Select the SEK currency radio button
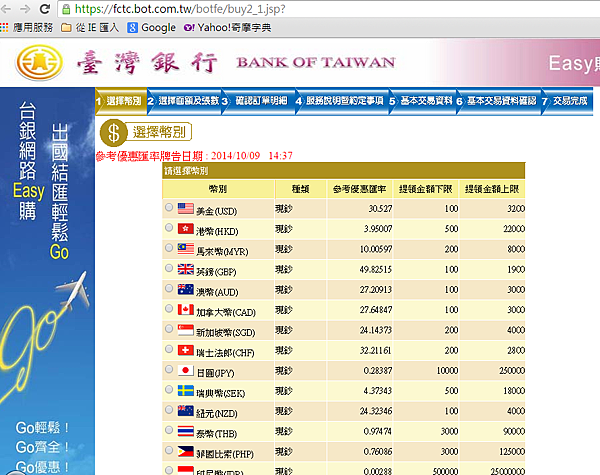 click(169, 390)
